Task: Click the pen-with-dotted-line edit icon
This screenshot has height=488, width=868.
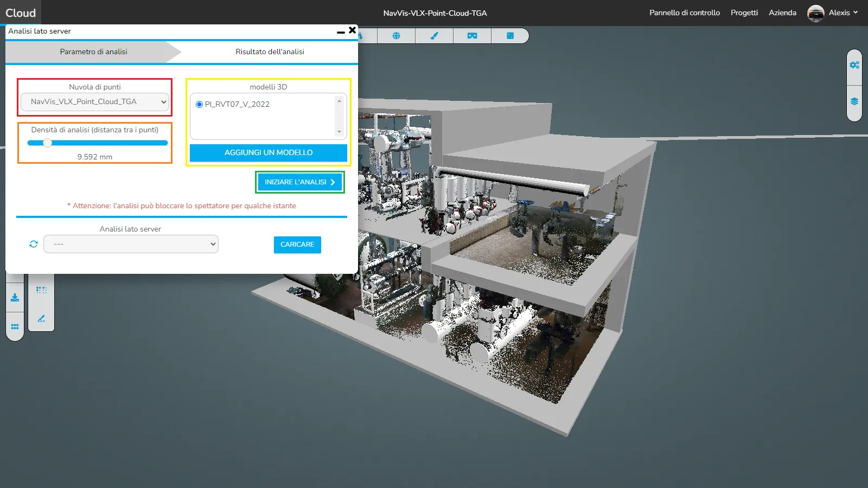Action: (x=41, y=319)
